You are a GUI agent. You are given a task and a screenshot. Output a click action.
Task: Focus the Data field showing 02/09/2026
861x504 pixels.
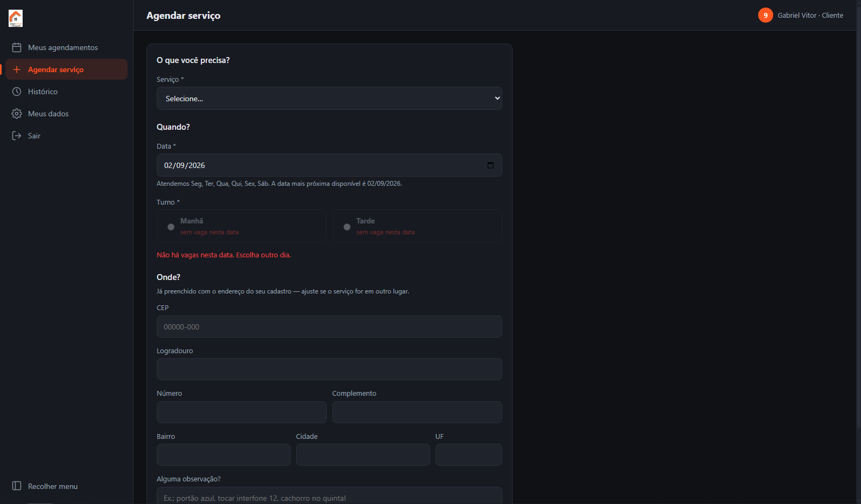pyautogui.click(x=330, y=165)
